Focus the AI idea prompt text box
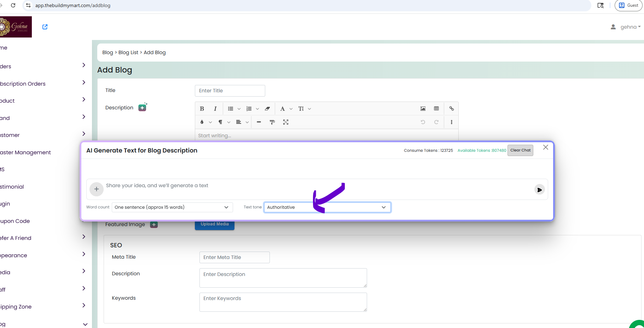644x328 pixels. click(x=317, y=189)
